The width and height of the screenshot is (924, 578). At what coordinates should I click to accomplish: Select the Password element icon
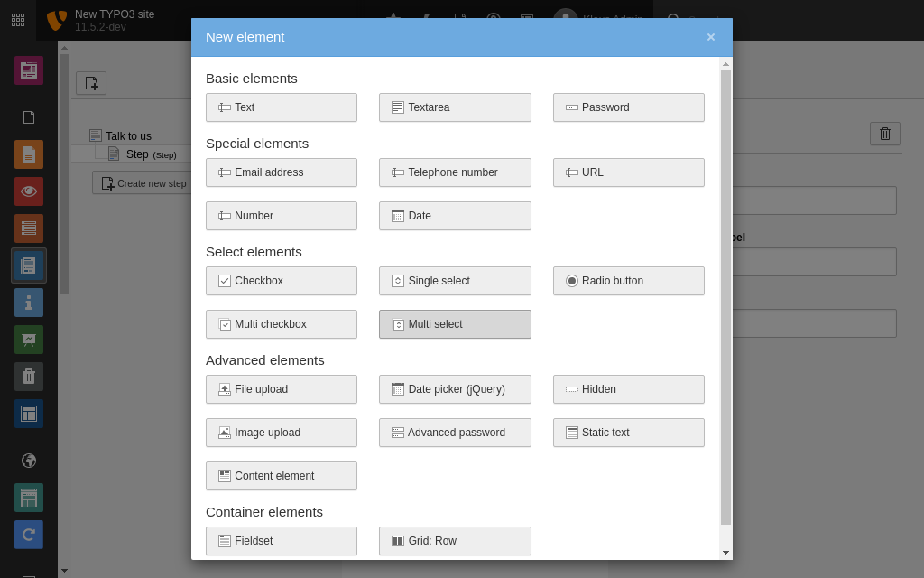(x=572, y=107)
